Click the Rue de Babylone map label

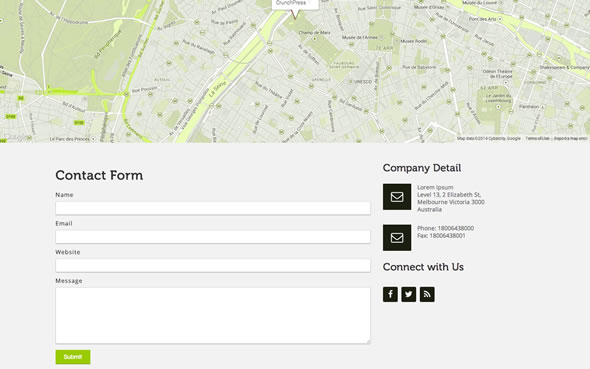[419, 67]
